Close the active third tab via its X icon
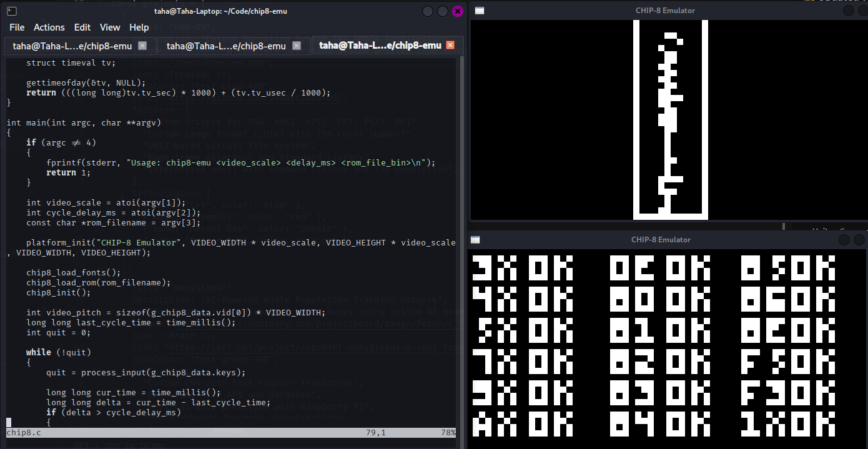Image resolution: width=868 pixels, height=449 pixels. (450, 46)
